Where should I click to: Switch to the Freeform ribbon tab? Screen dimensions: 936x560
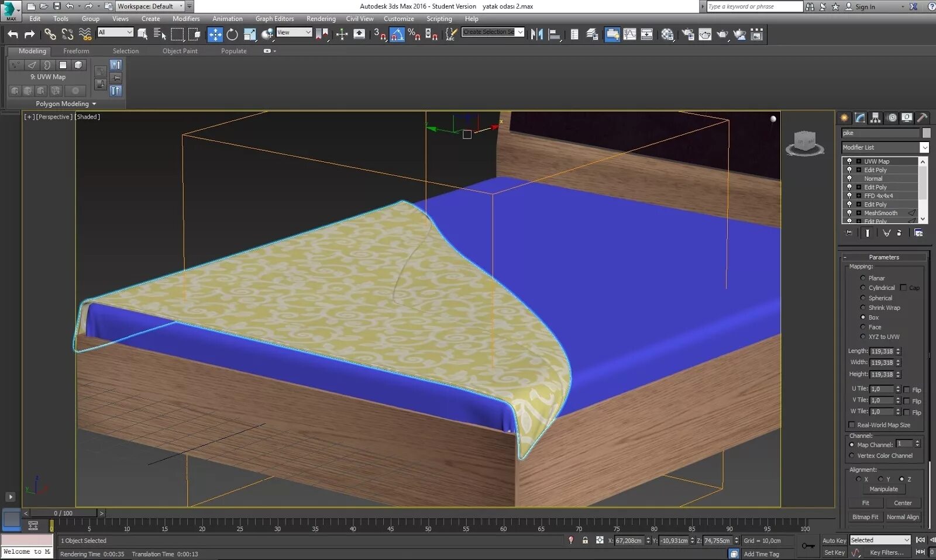tap(76, 51)
